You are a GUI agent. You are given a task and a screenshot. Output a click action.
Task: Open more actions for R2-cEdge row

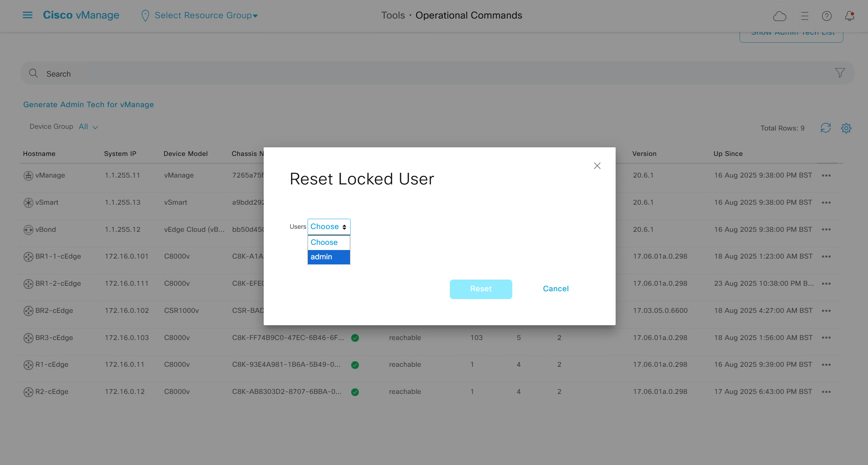826,392
